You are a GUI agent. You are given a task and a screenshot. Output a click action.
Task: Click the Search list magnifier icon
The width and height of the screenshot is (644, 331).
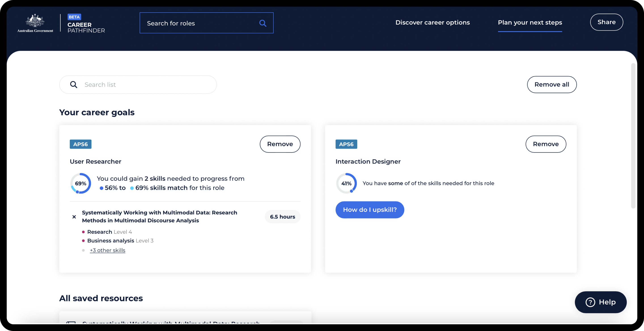(x=74, y=85)
